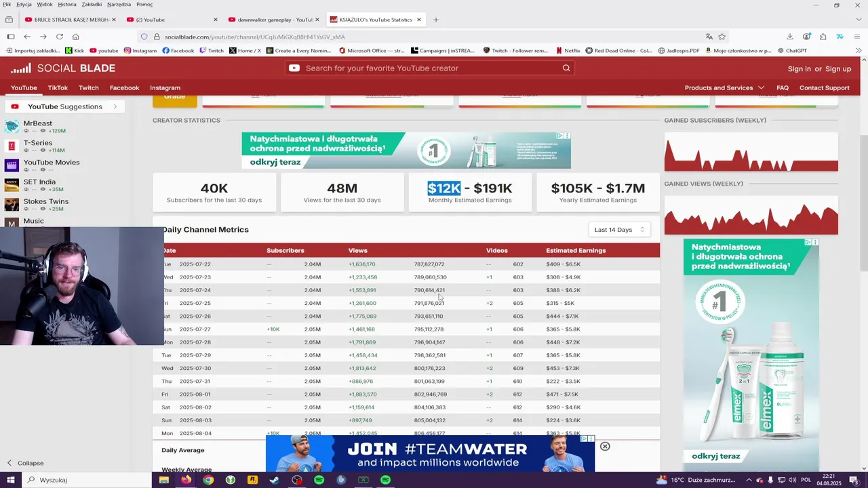This screenshot has height=488, width=868.
Task: Close the MrBeast TeamWater banner ad
Action: pyautogui.click(x=605, y=446)
